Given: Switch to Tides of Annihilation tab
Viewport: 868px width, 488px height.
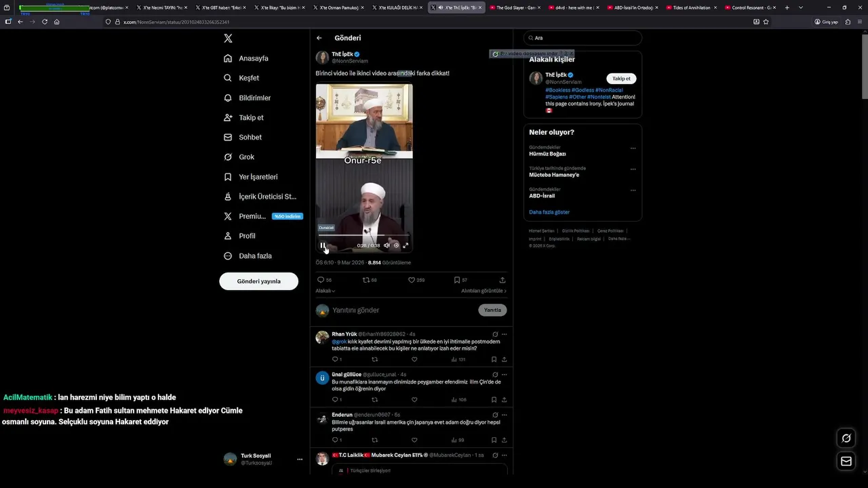Looking at the screenshot, I should coord(691,7).
